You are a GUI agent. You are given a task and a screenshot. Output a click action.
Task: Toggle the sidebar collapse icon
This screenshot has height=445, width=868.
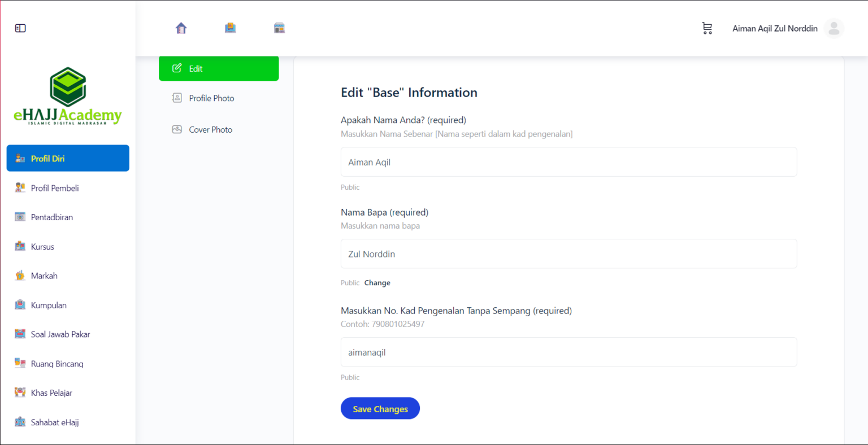click(20, 28)
